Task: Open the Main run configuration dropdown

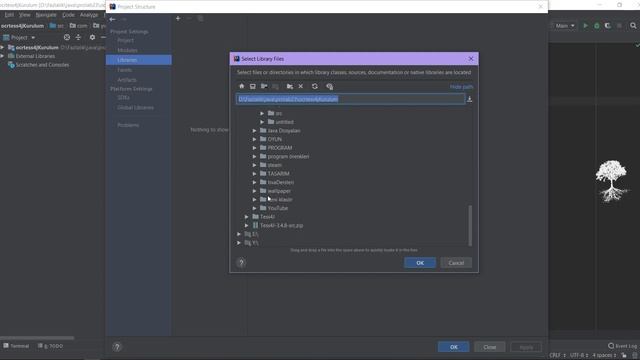Action: [x=565, y=26]
